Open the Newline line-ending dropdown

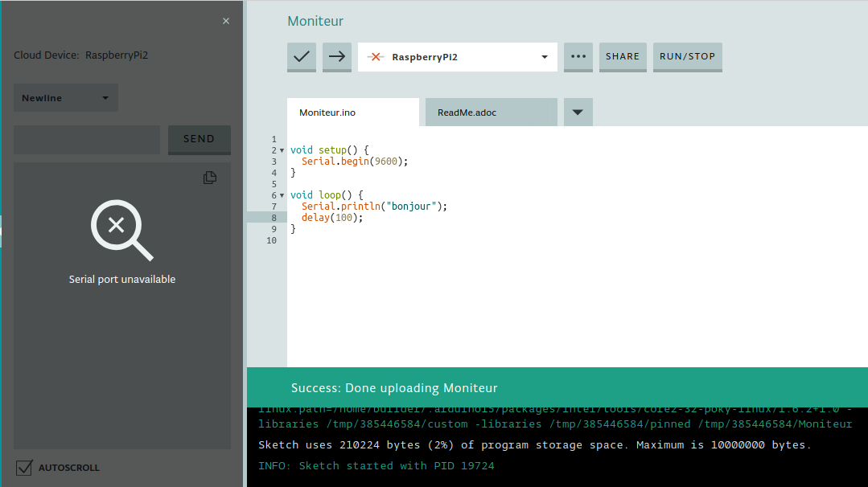coord(64,97)
